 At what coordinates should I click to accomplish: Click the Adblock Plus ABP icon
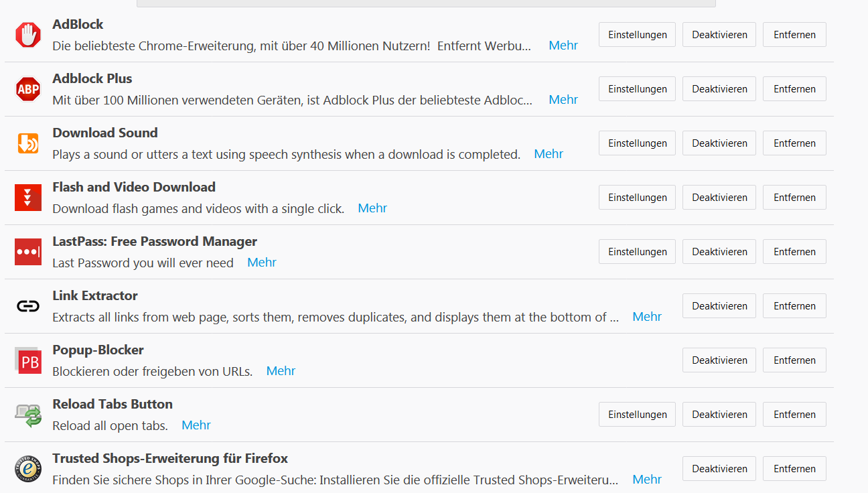click(x=28, y=89)
